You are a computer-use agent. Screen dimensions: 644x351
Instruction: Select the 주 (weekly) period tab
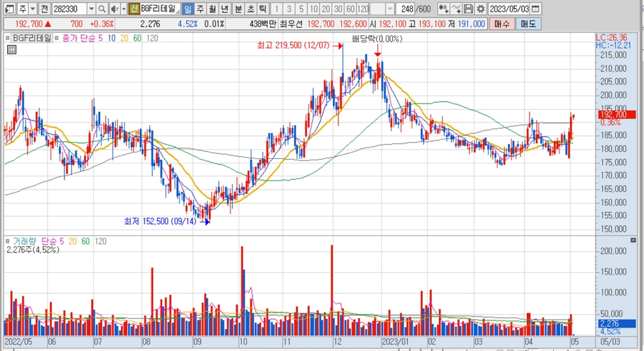click(x=200, y=9)
